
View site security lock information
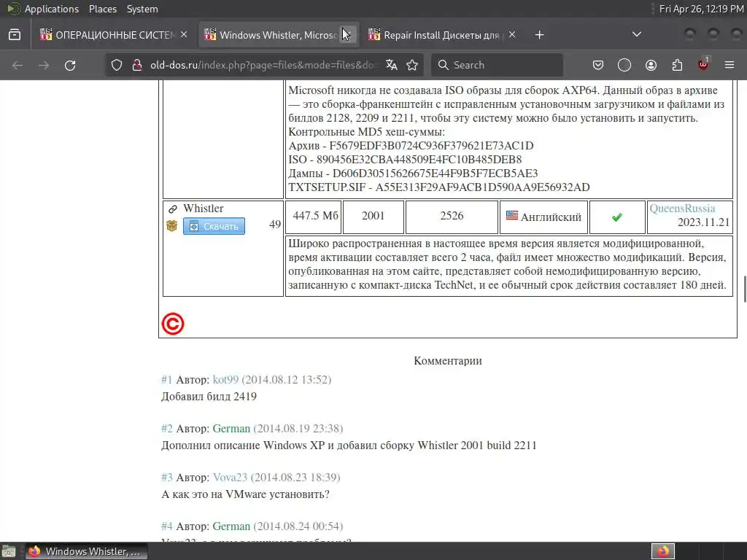pyautogui.click(x=137, y=65)
